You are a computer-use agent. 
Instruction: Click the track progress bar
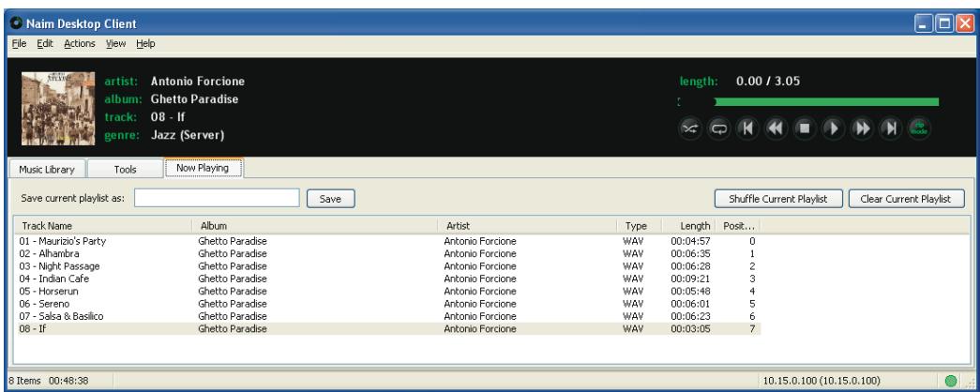click(x=808, y=102)
